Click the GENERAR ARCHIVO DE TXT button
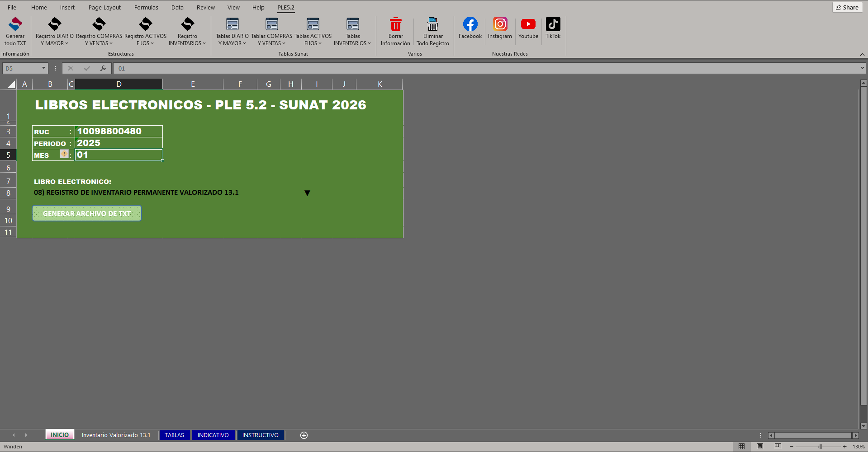The width and height of the screenshot is (868, 452). (87, 213)
